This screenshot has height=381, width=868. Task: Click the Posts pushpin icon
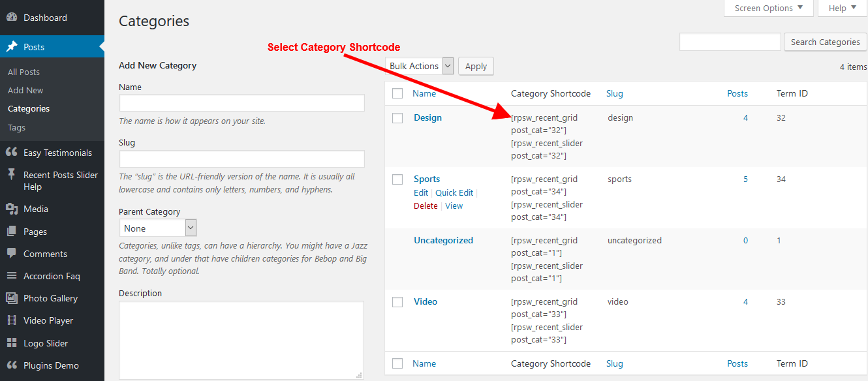(12, 47)
